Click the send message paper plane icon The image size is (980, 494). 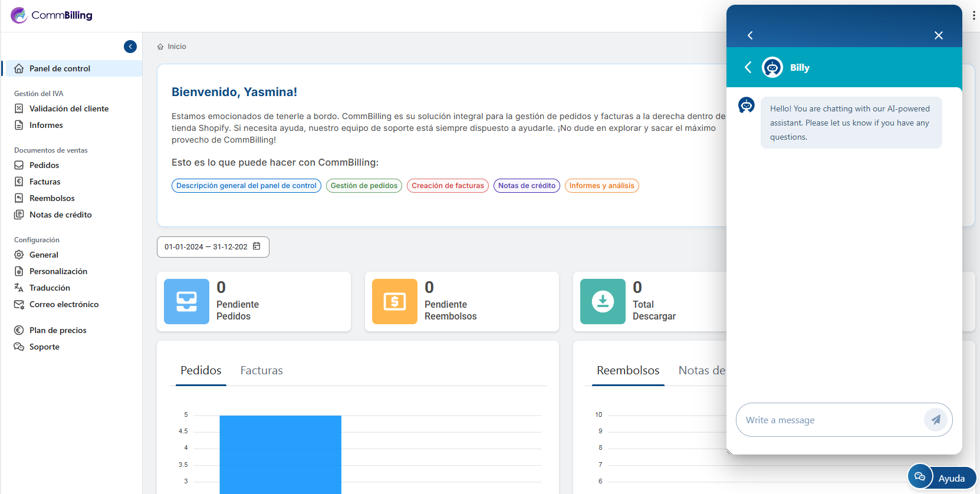click(935, 420)
